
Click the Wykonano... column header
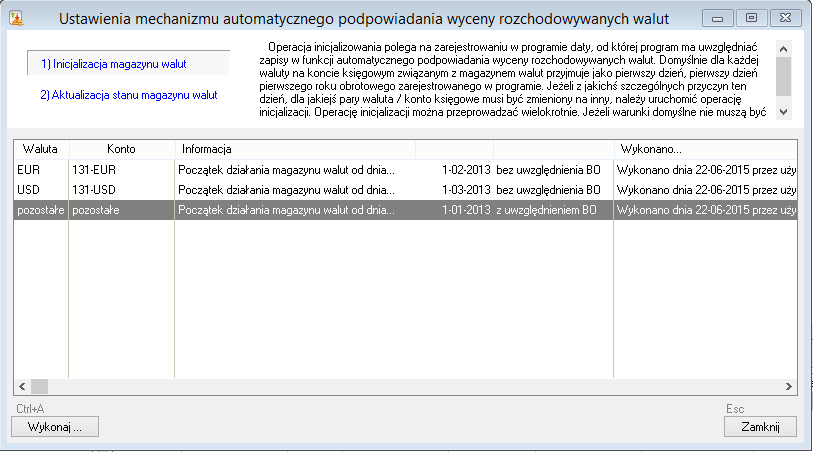705,149
